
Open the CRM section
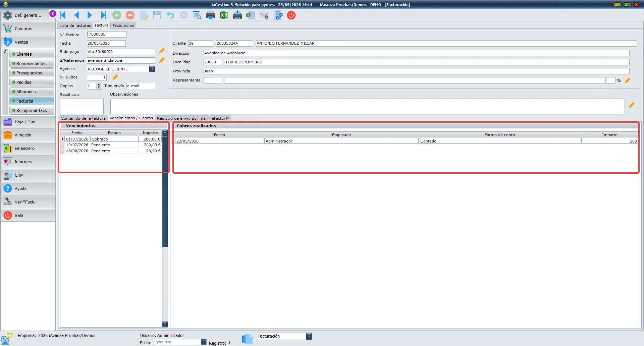pos(28,175)
